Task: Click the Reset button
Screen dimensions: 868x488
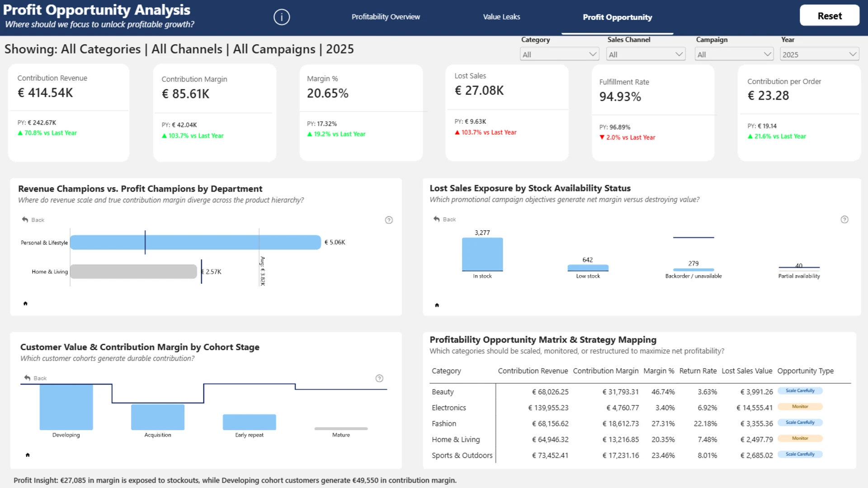Action: [x=830, y=15]
